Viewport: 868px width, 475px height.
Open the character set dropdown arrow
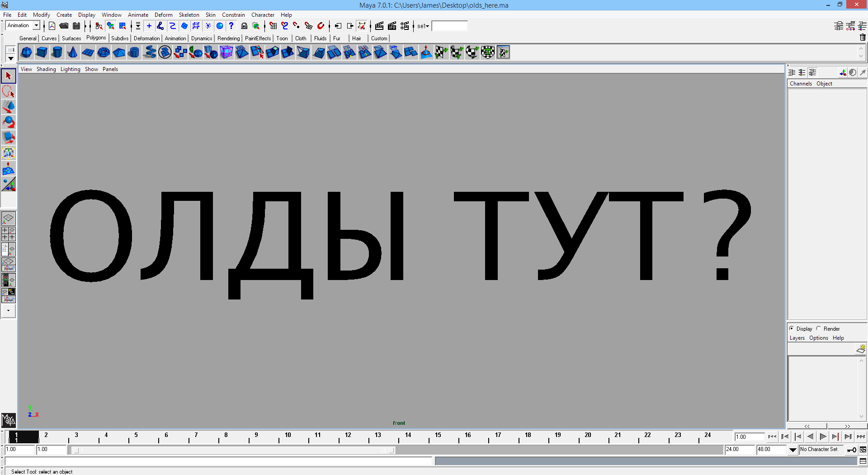[793, 450]
